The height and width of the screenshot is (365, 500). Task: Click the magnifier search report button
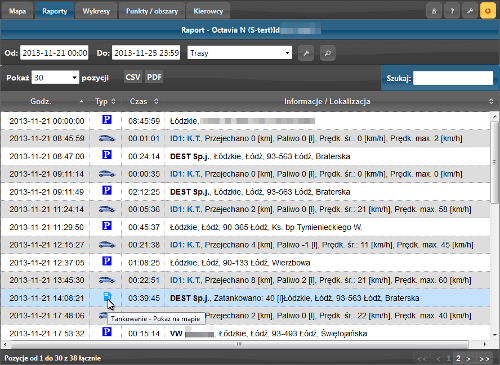point(328,53)
